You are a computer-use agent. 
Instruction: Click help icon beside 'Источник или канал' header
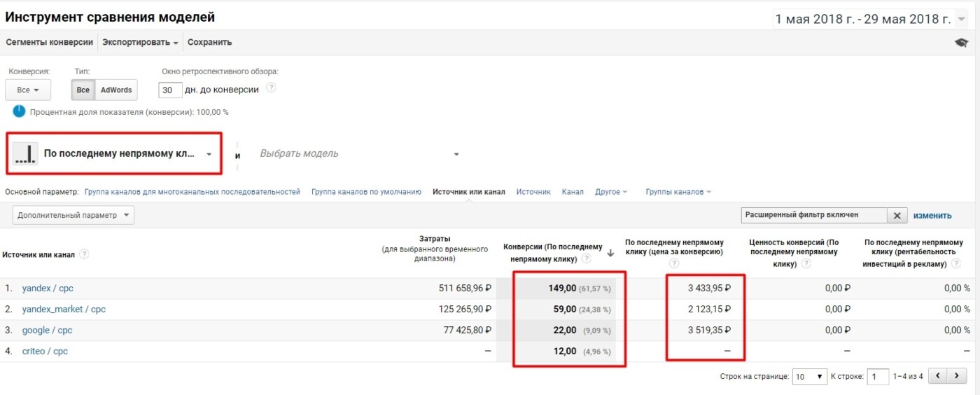pyautogui.click(x=84, y=254)
